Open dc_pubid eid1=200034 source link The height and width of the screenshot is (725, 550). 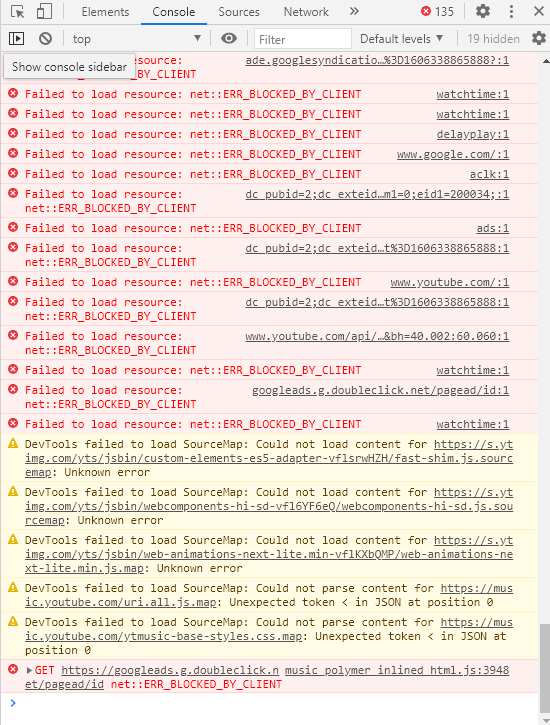tap(377, 194)
